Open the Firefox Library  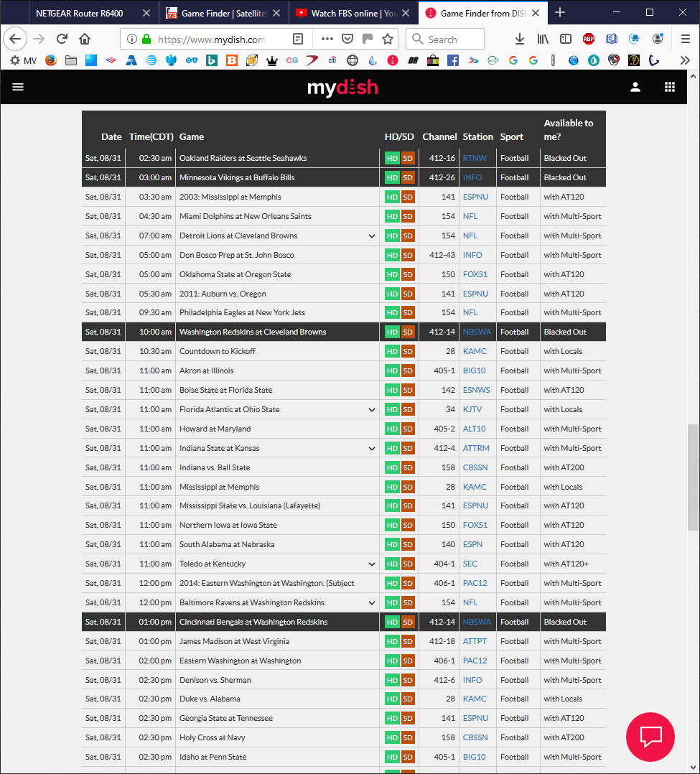[x=543, y=39]
